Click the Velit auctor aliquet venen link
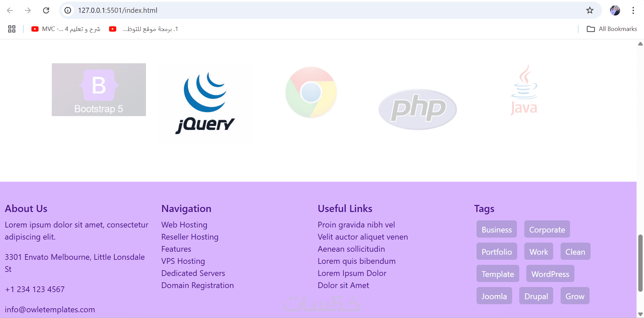644x318 pixels. tap(363, 237)
